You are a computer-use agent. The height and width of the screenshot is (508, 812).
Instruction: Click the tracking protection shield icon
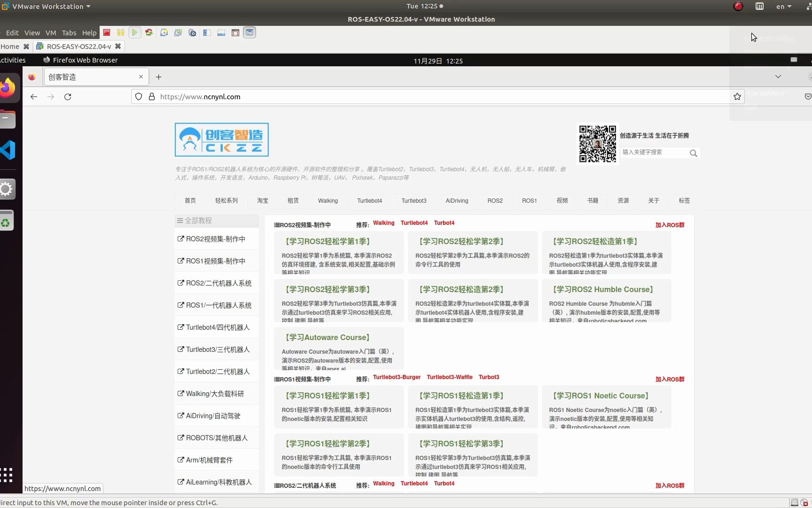pos(139,96)
